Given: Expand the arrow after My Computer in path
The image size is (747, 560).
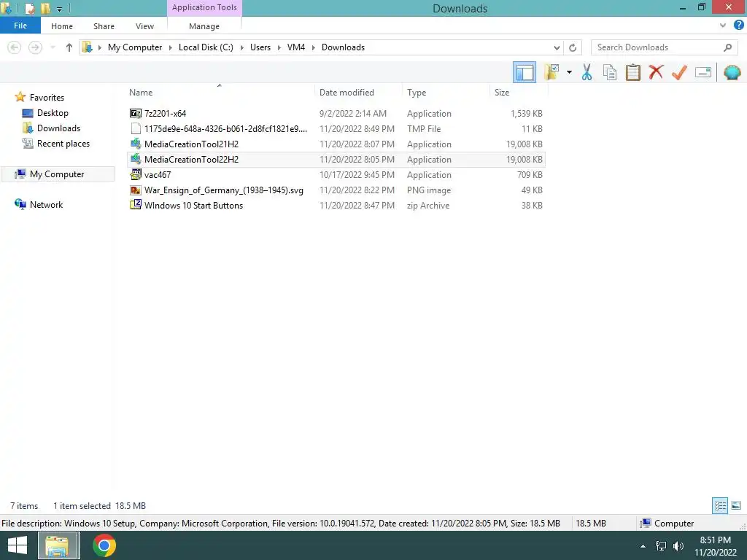Looking at the screenshot, I should coord(171,47).
